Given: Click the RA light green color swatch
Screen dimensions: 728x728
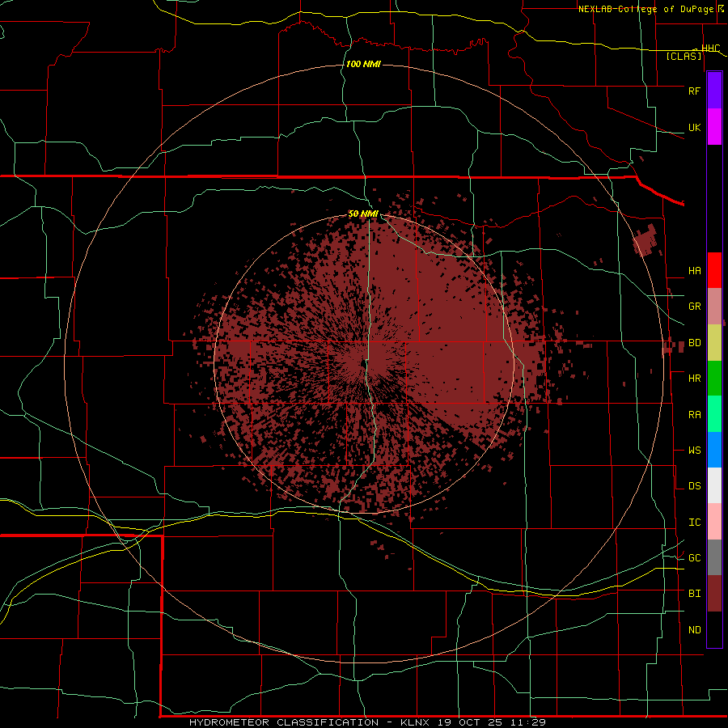Looking at the screenshot, I should pos(714,414).
